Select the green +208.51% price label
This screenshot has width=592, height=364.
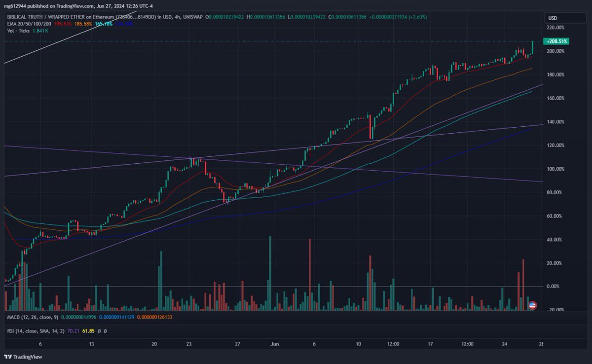tap(555, 42)
